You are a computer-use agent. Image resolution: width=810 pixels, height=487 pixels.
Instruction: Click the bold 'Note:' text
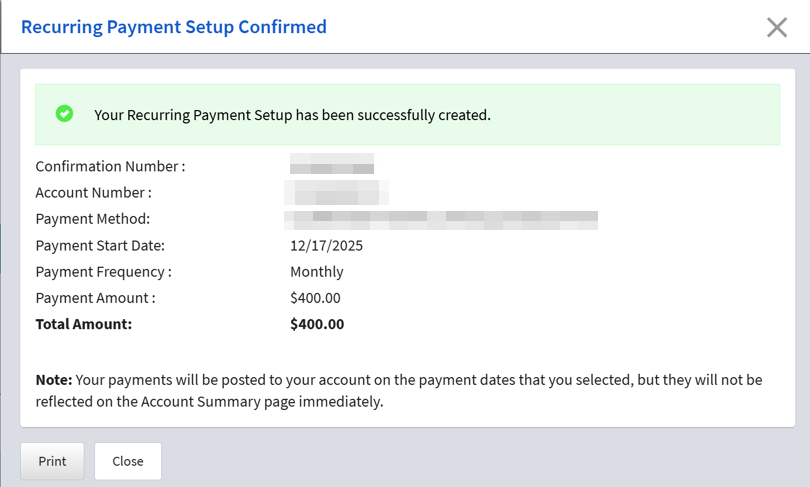[x=54, y=380]
